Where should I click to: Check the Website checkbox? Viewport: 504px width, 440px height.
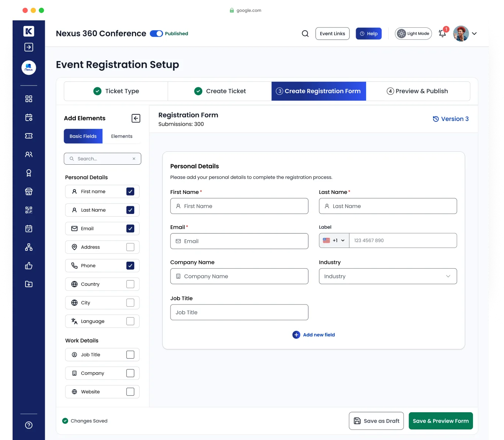130,392
